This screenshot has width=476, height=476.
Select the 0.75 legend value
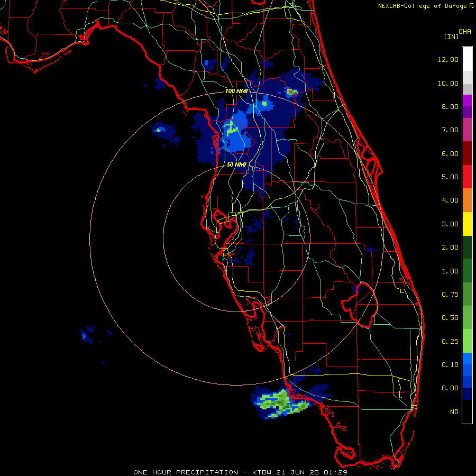coord(450,295)
